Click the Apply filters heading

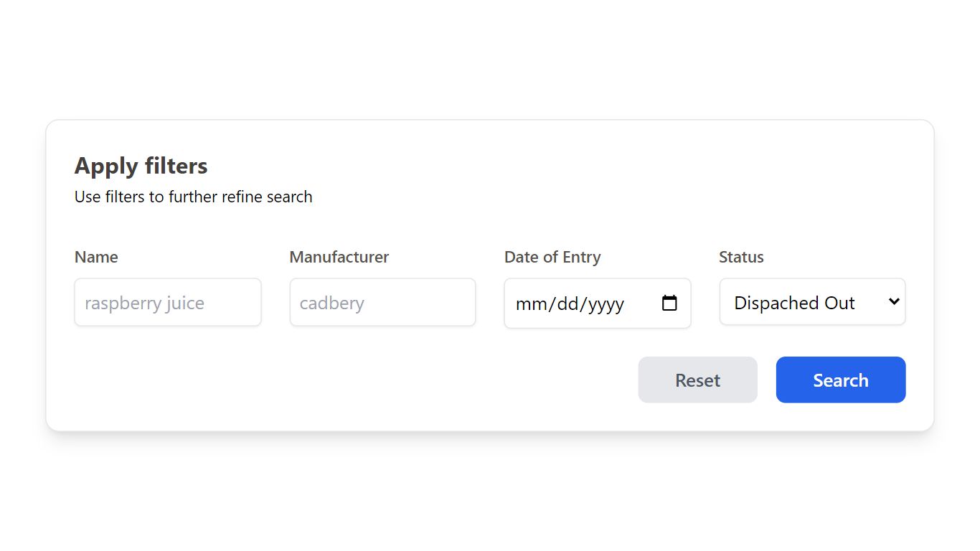pyautogui.click(x=141, y=166)
